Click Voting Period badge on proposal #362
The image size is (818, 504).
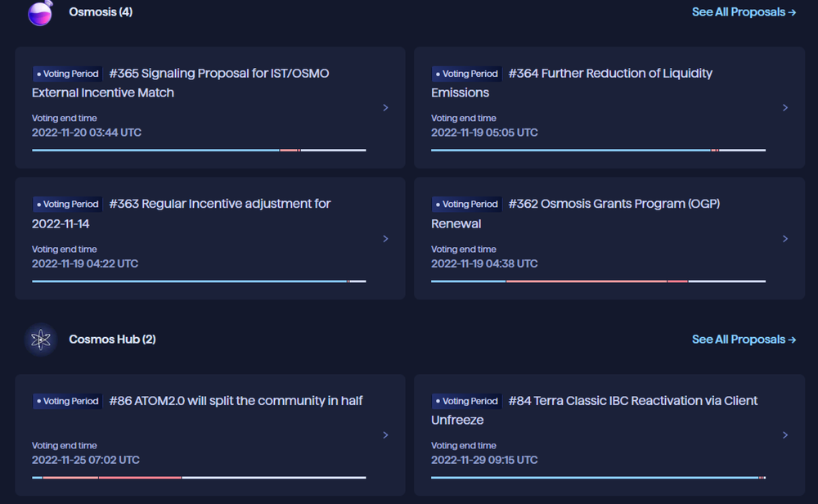pyautogui.click(x=466, y=204)
